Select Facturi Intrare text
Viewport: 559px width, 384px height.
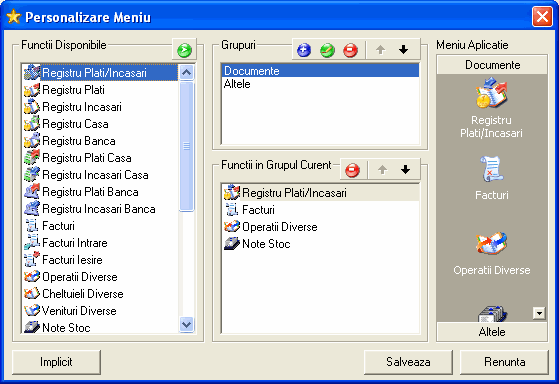click(75, 243)
